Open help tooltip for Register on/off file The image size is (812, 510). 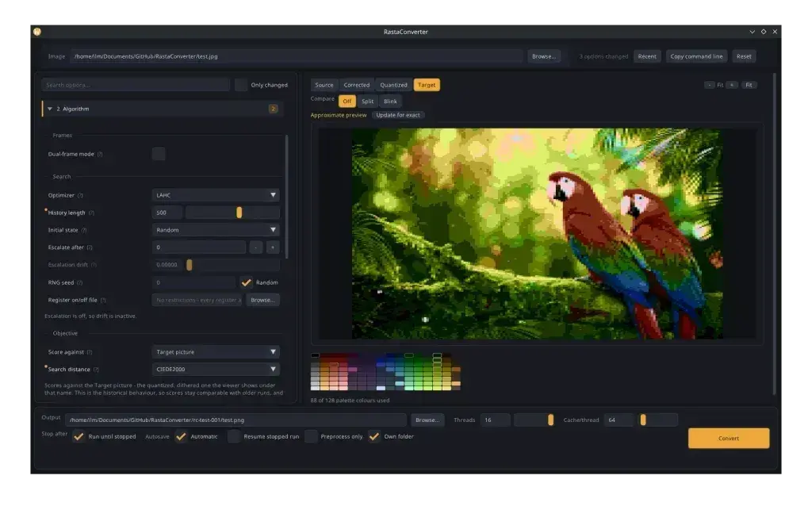click(103, 301)
